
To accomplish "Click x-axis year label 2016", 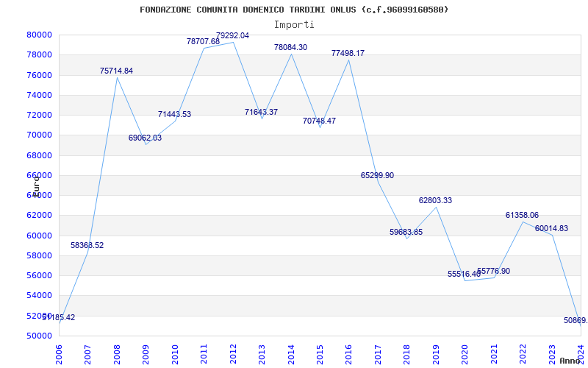I will coord(348,355).
